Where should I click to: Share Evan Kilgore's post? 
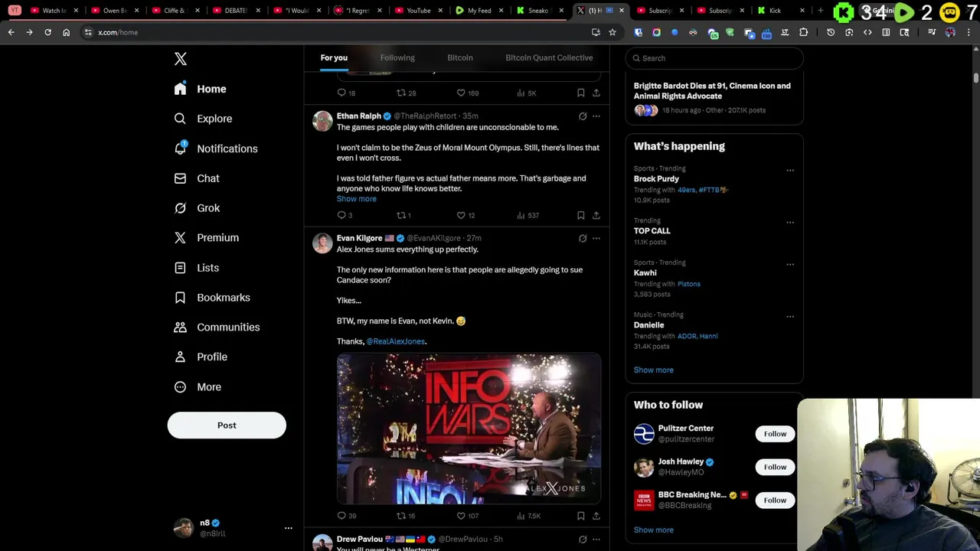click(x=596, y=516)
